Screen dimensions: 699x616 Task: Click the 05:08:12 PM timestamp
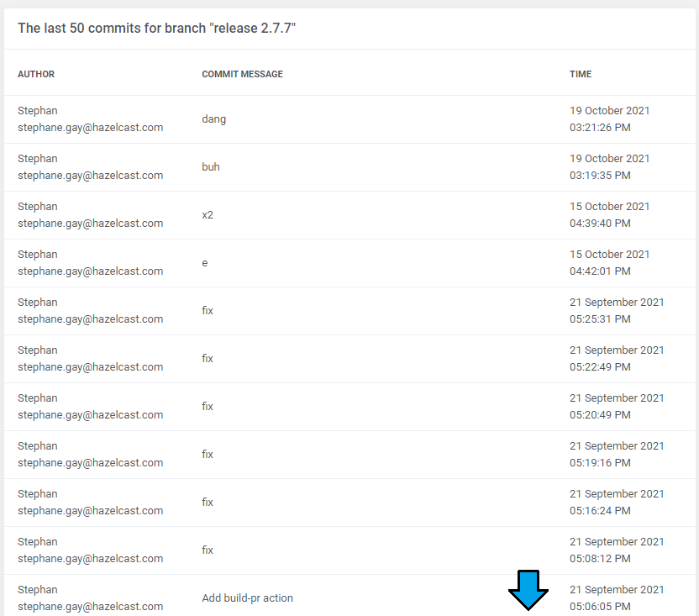click(x=600, y=559)
